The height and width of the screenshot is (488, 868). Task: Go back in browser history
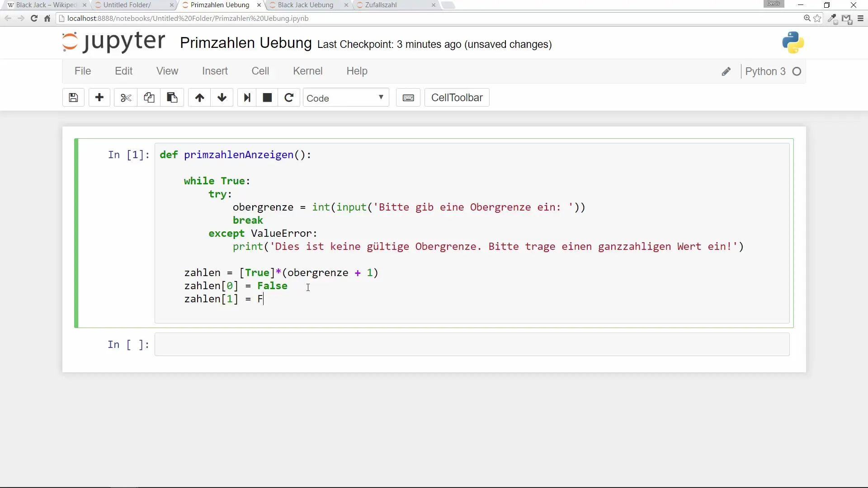pyautogui.click(x=8, y=19)
